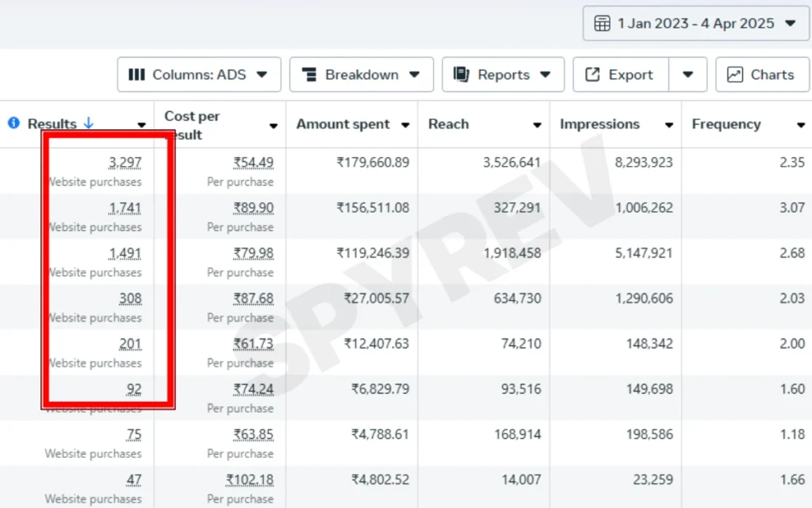Click the Charts button
Image resolution: width=812 pixels, height=508 pixels.
tap(761, 75)
